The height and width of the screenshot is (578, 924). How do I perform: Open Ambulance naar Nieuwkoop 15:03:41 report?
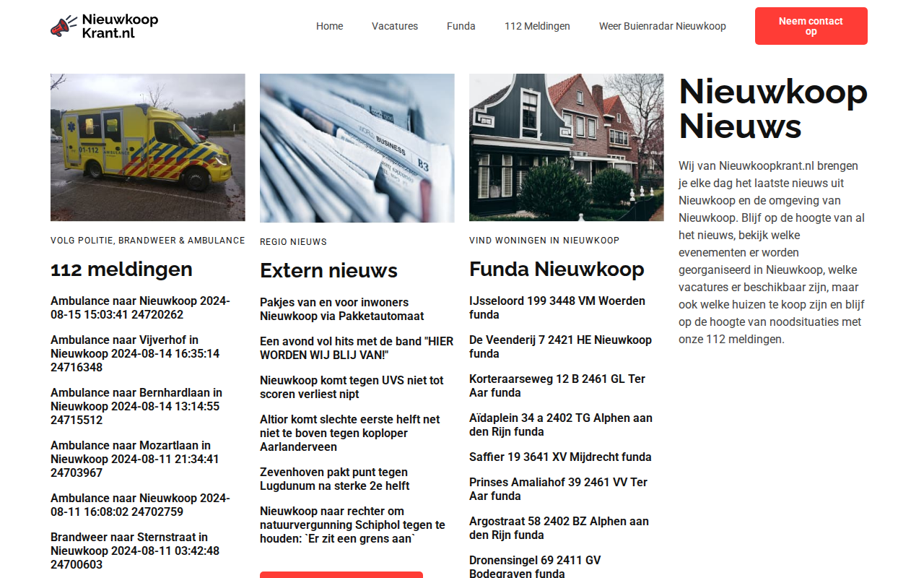pos(140,308)
